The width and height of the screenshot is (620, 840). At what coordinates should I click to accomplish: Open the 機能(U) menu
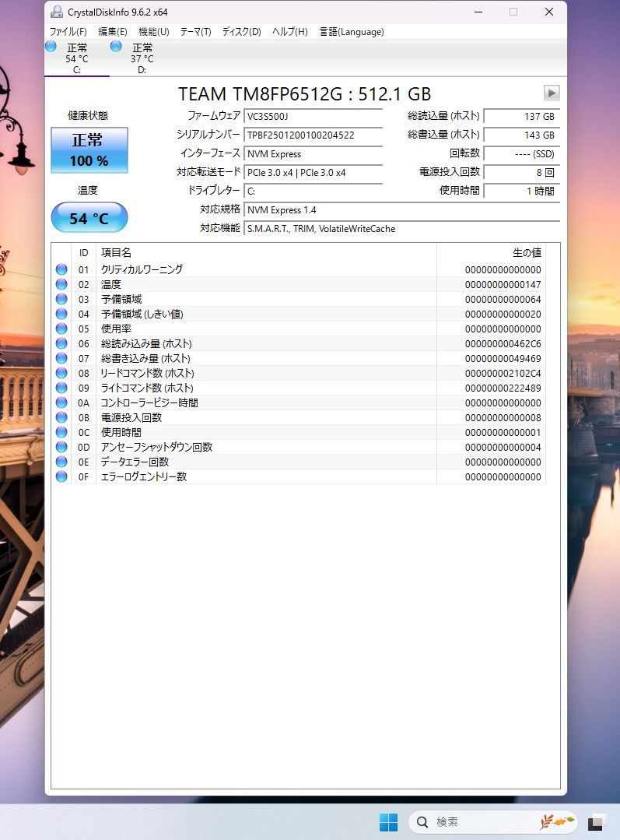tap(154, 32)
